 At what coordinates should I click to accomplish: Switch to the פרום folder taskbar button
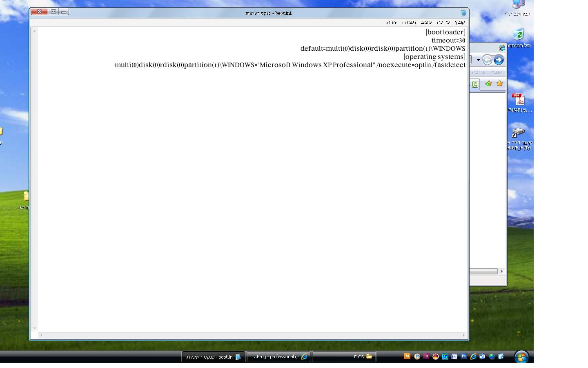(344, 357)
